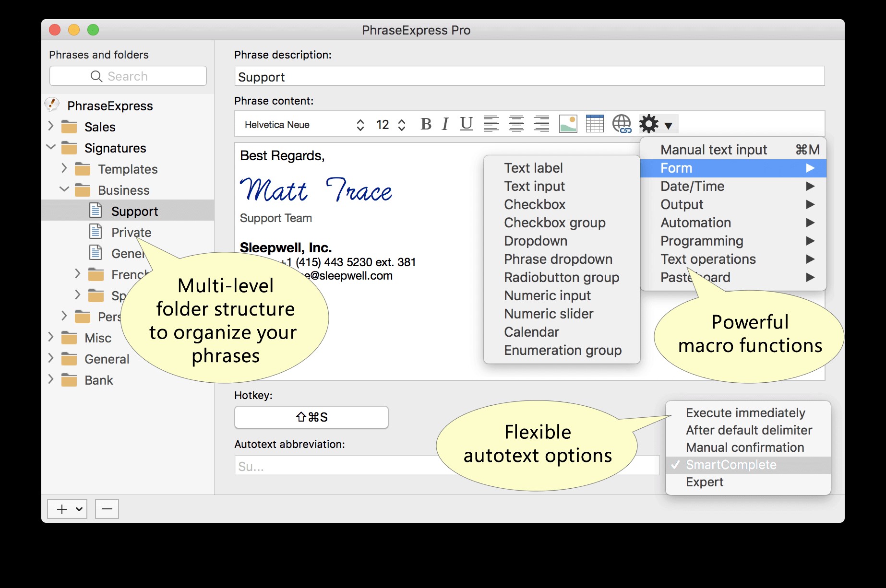Screen dimensions: 886x588
Task: Apply italic formatting to text
Action: [x=445, y=124]
